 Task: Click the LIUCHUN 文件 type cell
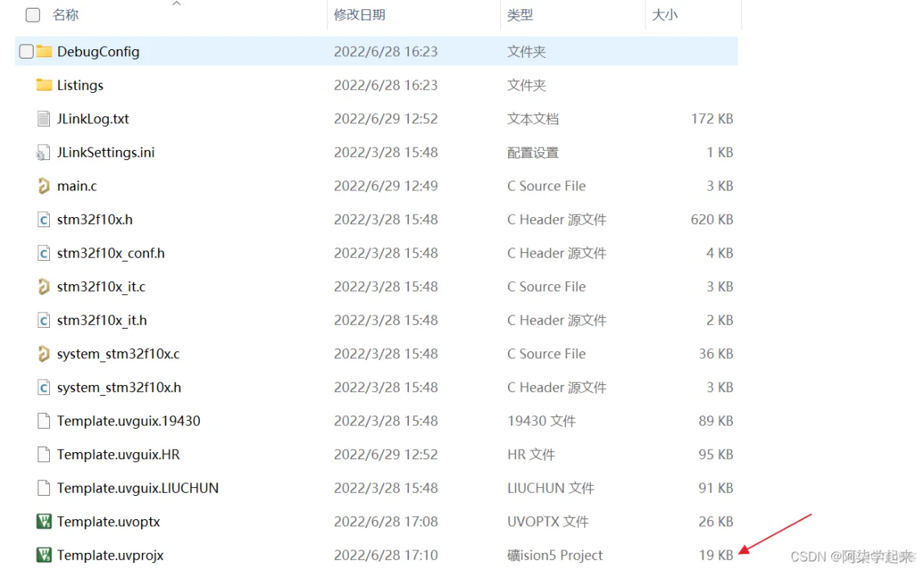pos(551,488)
